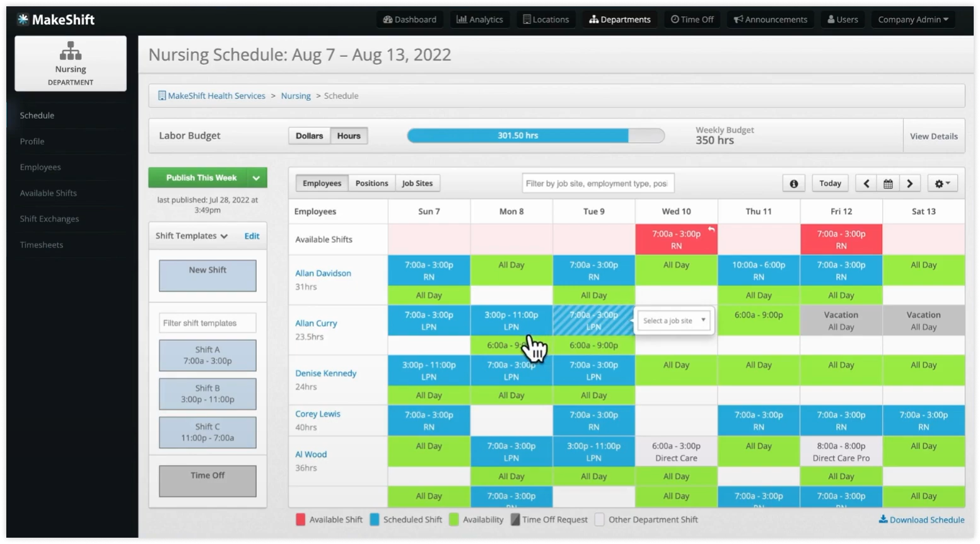Click the schedule filter input field

tap(598, 184)
